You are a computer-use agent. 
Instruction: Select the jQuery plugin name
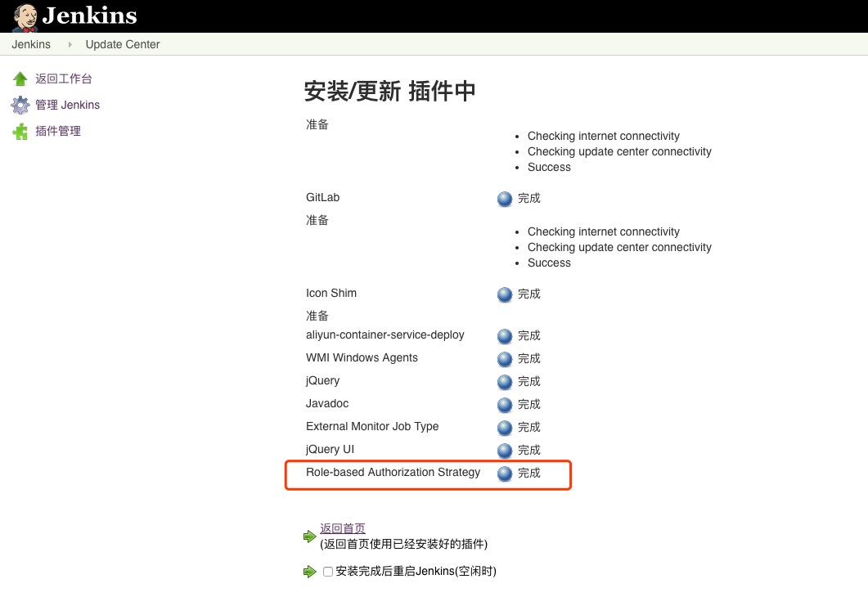tap(322, 381)
